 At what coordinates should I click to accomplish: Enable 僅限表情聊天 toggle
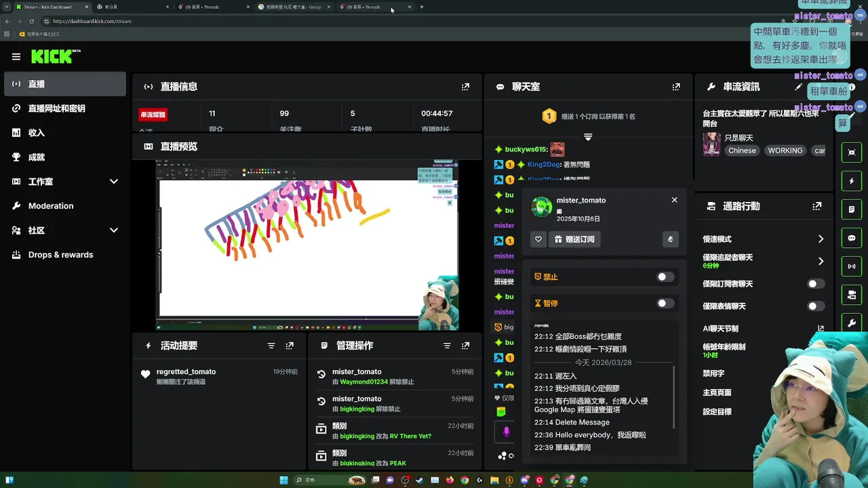point(816,306)
